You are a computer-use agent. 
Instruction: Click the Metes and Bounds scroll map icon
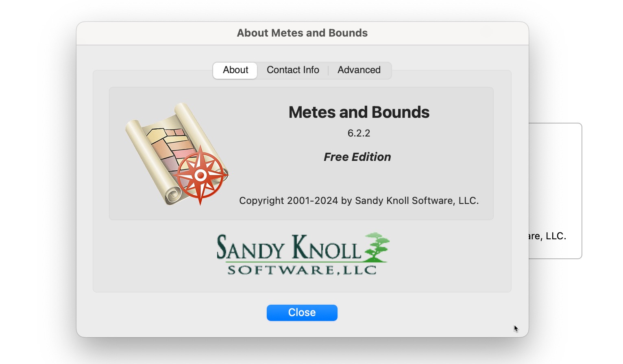coord(177,154)
